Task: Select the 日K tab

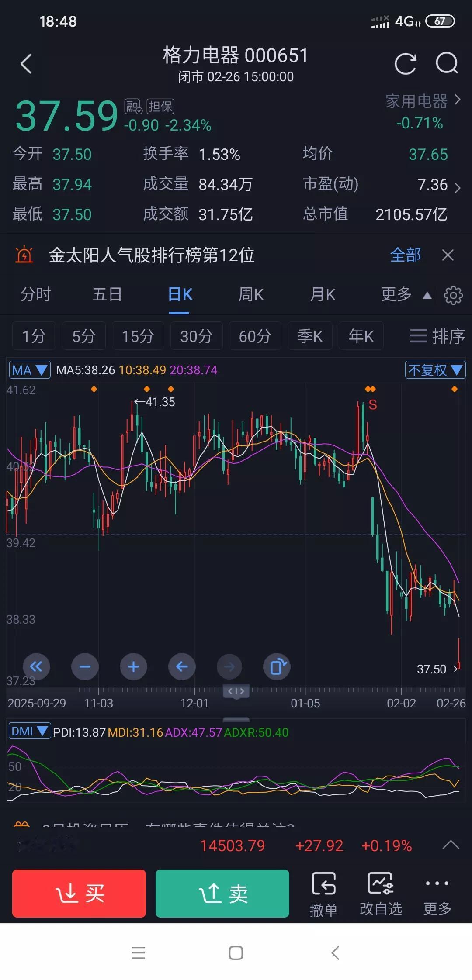Action: (180, 295)
